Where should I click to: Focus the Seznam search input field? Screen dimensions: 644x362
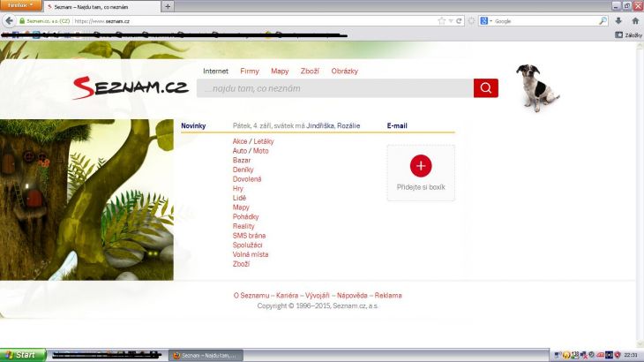click(334, 88)
